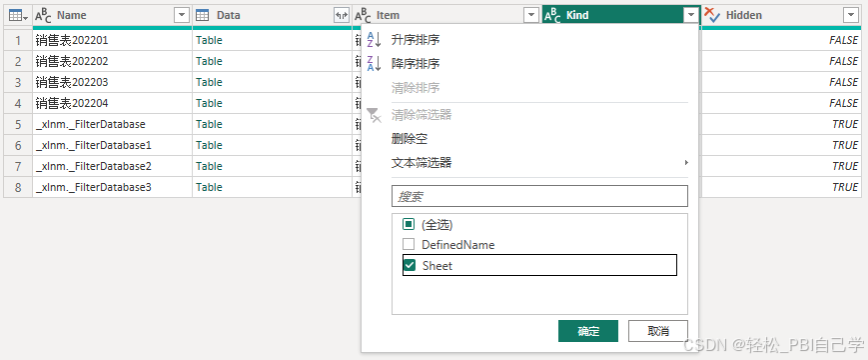This screenshot has width=868, height=360.
Task: Open the Hidden column filter dropdown
Action: click(x=851, y=16)
